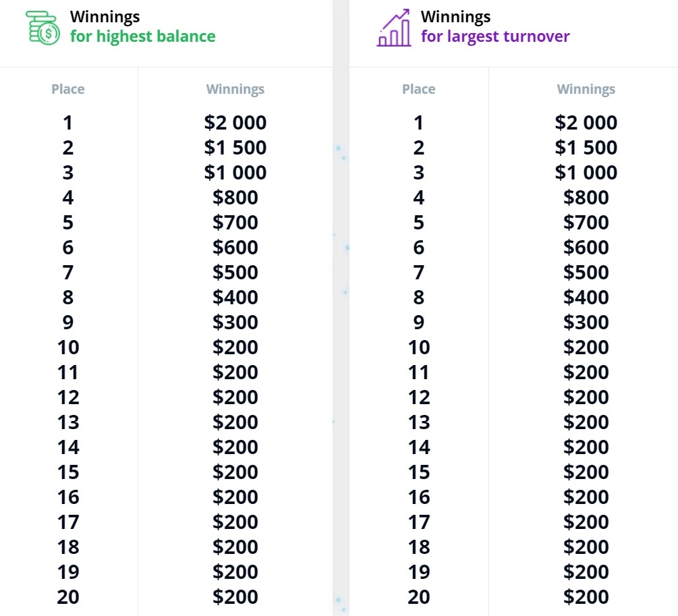Click the purple turnover chart icon

(x=393, y=28)
